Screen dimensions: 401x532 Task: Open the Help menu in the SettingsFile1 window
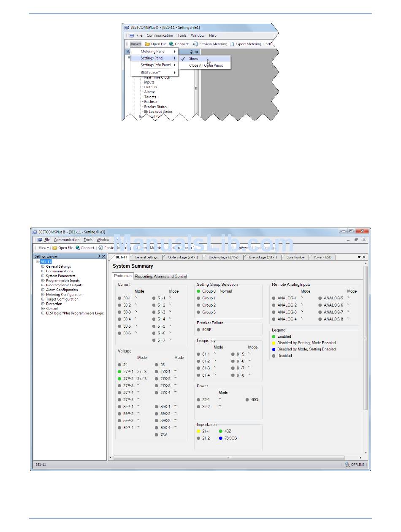click(x=213, y=35)
